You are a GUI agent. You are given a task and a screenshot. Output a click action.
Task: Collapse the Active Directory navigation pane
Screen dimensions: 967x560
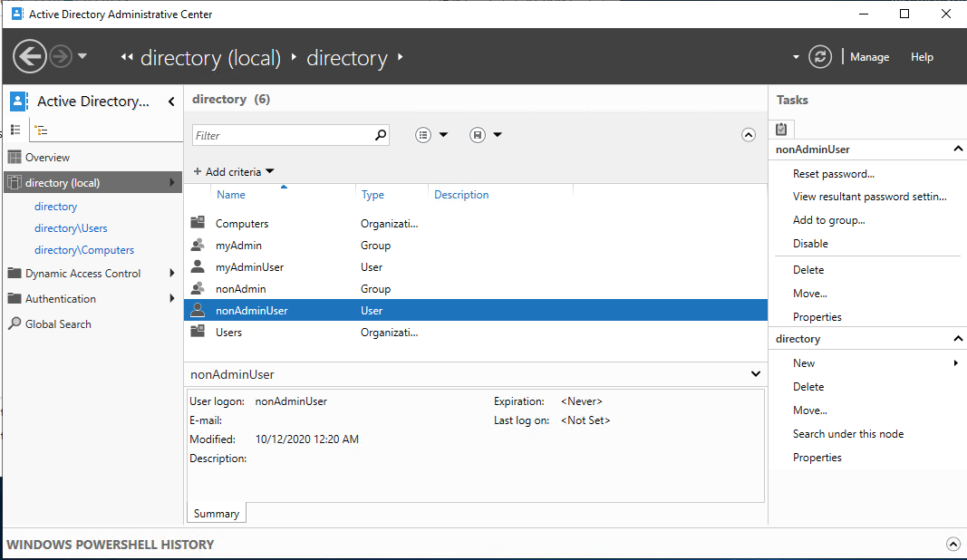(169, 101)
